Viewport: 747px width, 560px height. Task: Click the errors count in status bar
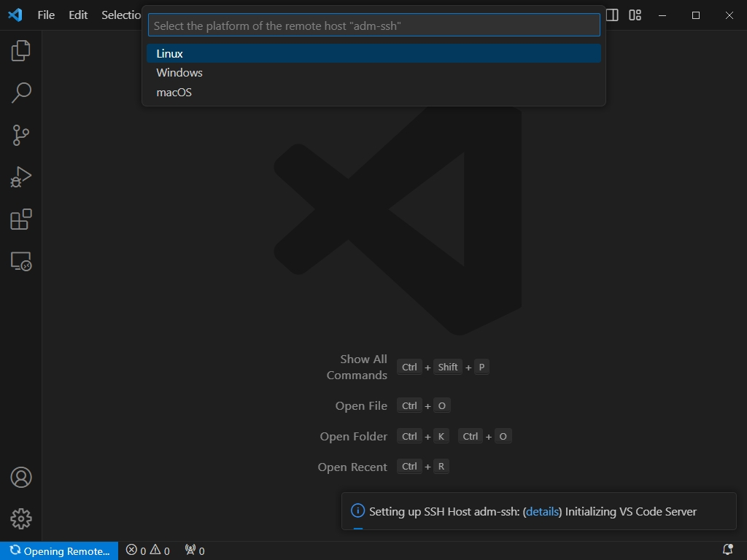coord(136,551)
